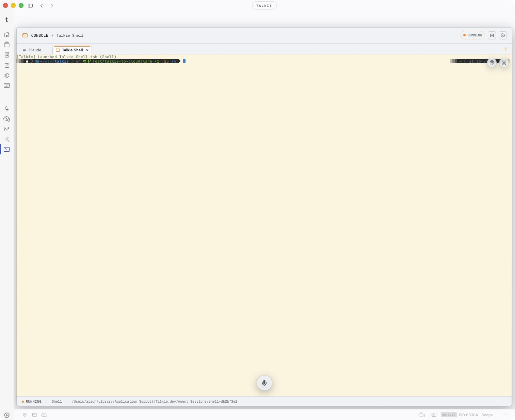This screenshot has height=420, width=515.
Task: Open the gear wheel icon at sidebar bottom
Action: click(7, 415)
